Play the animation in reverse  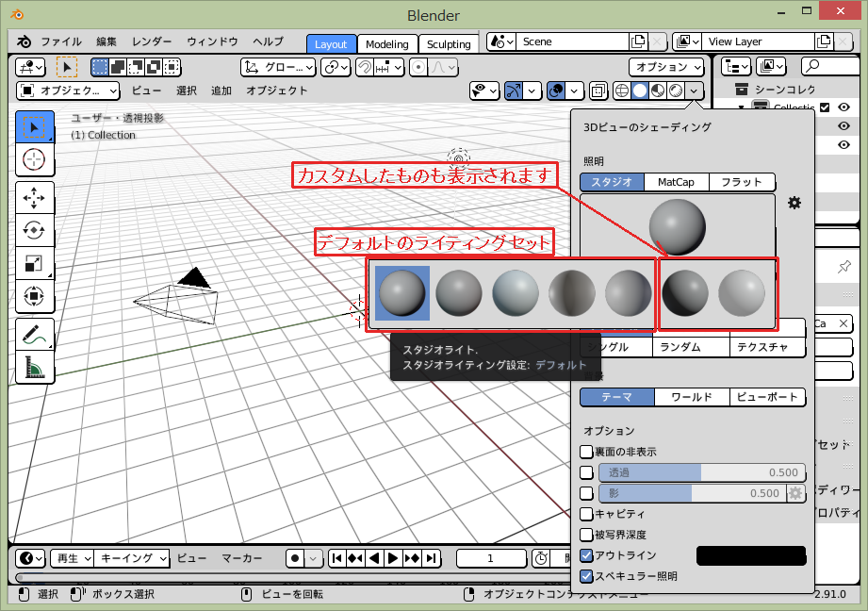point(374,558)
